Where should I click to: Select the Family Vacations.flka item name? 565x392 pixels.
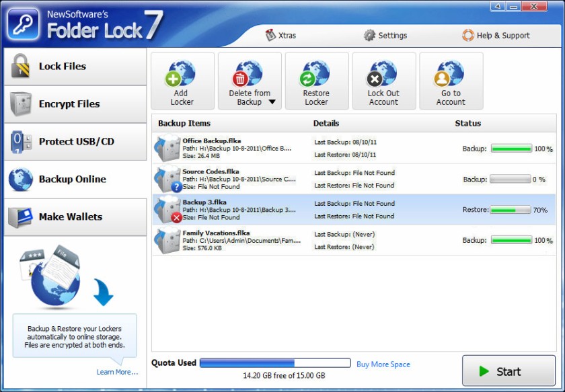[x=216, y=233]
